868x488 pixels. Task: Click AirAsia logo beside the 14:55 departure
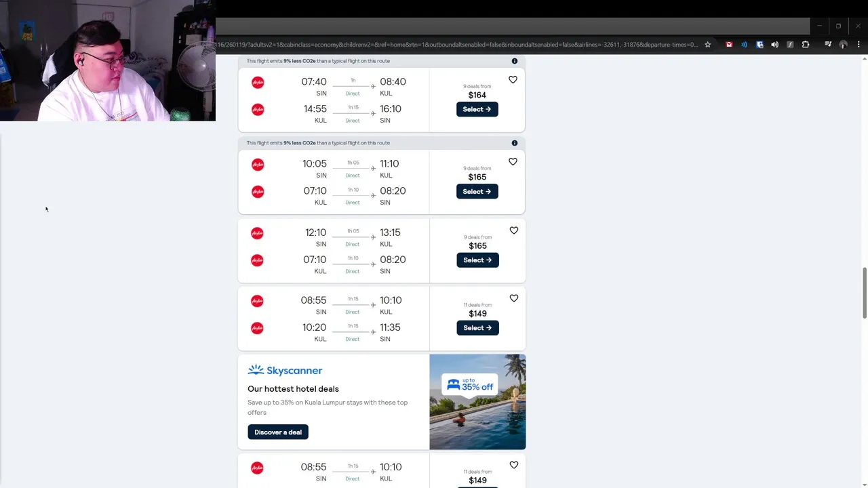point(258,109)
